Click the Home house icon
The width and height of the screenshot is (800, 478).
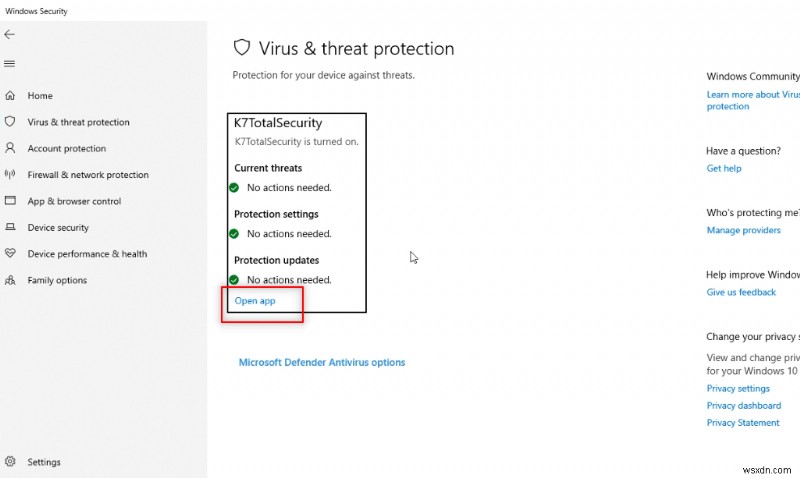[x=10, y=96]
